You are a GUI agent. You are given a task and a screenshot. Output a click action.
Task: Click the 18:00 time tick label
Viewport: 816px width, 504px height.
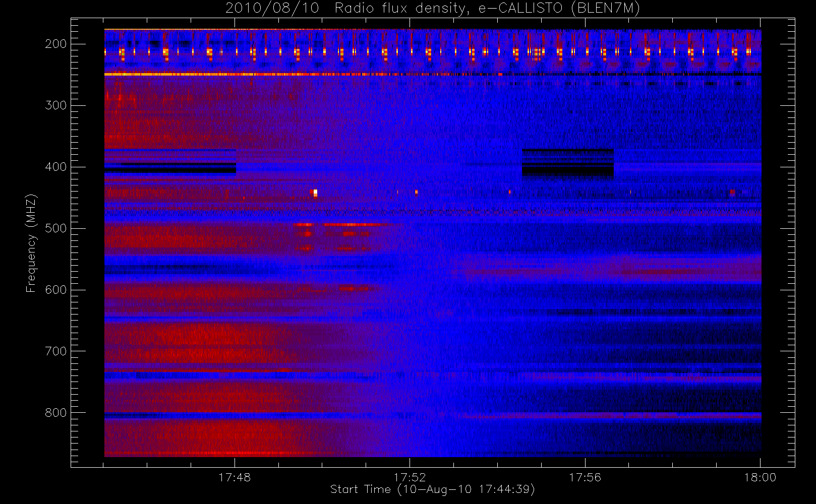[x=760, y=477]
